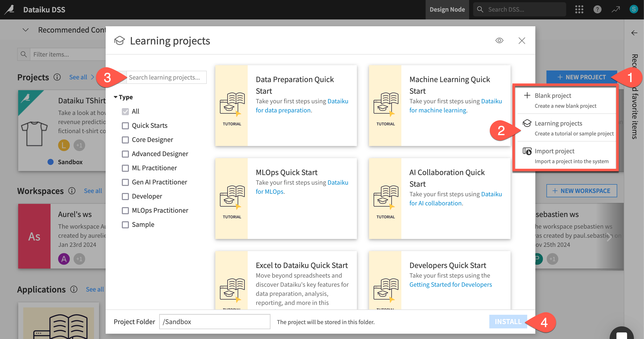The width and height of the screenshot is (644, 339).
Task: Click the Filter items field
Action: point(68,54)
